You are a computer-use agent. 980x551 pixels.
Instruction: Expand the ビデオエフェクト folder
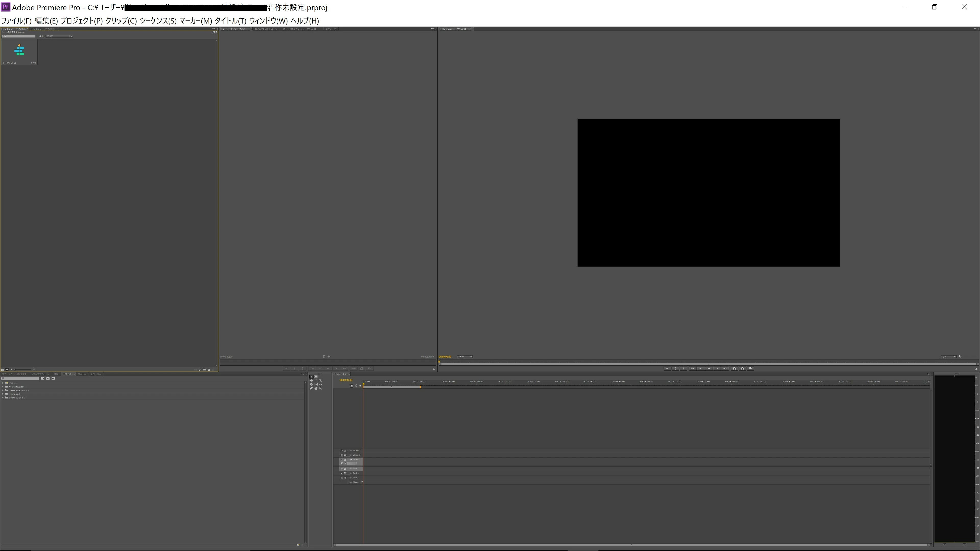(x=3, y=394)
